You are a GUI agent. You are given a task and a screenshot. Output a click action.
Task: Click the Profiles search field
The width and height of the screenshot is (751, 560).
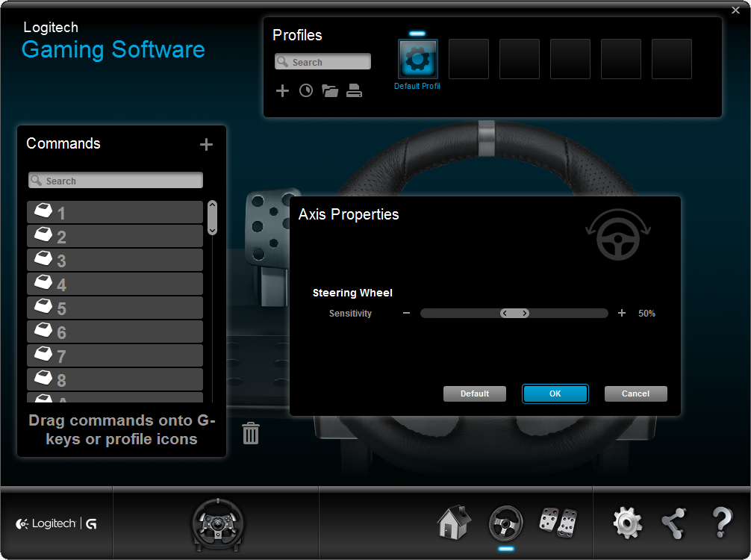(322, 62)
